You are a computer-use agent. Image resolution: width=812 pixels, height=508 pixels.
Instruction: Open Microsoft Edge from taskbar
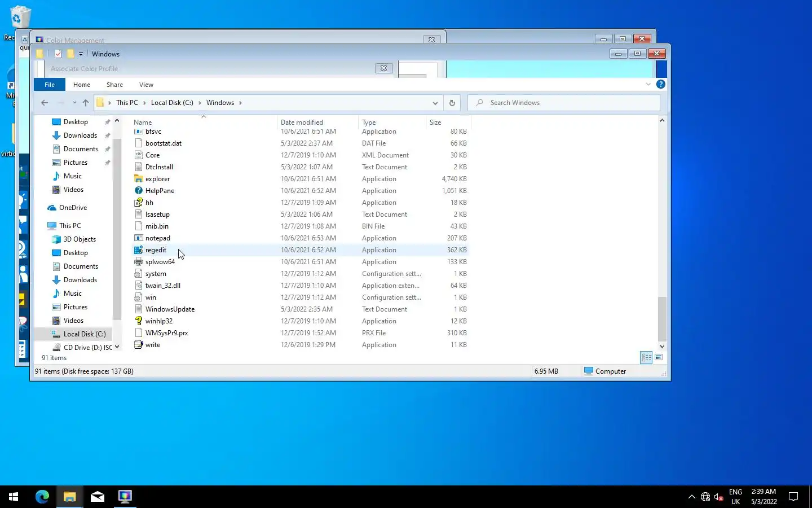(x=42, y=497)
